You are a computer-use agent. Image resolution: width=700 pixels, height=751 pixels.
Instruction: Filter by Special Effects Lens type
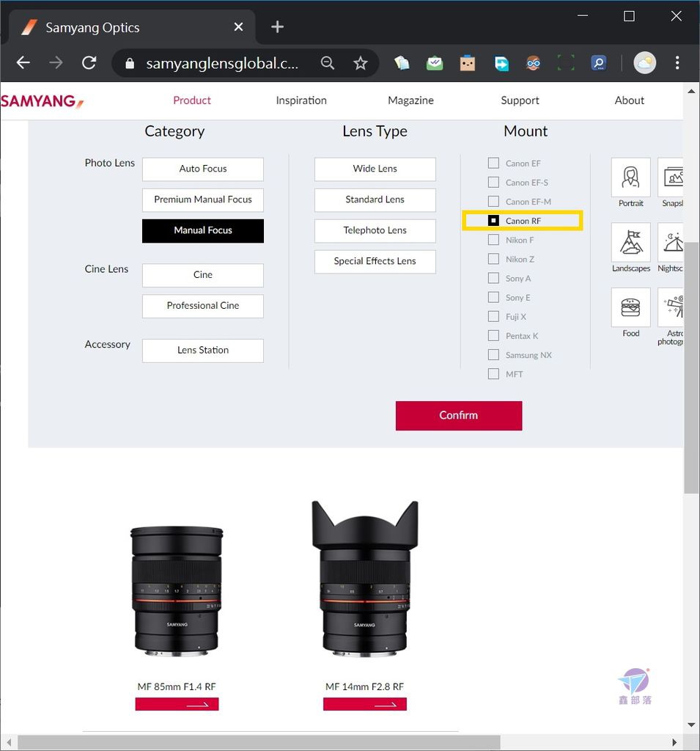[x=375, y=262]
